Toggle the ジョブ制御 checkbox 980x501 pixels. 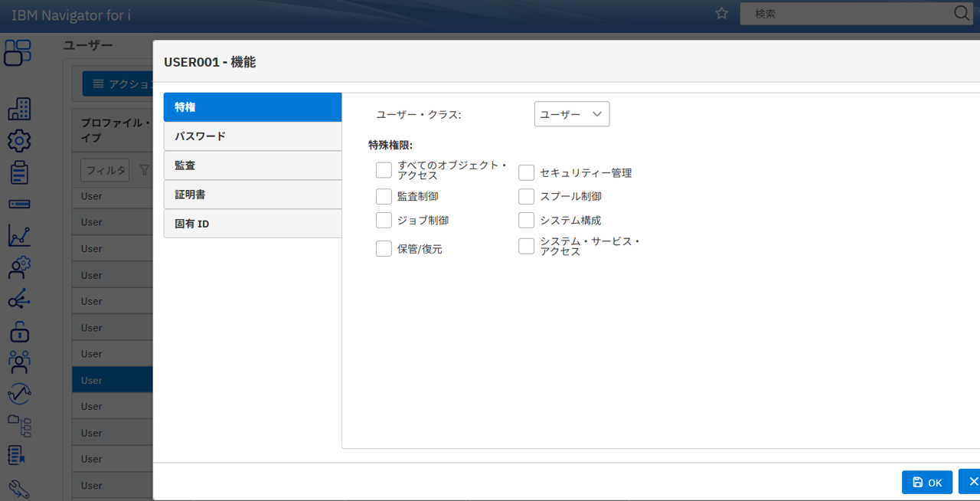pos(384,220)
